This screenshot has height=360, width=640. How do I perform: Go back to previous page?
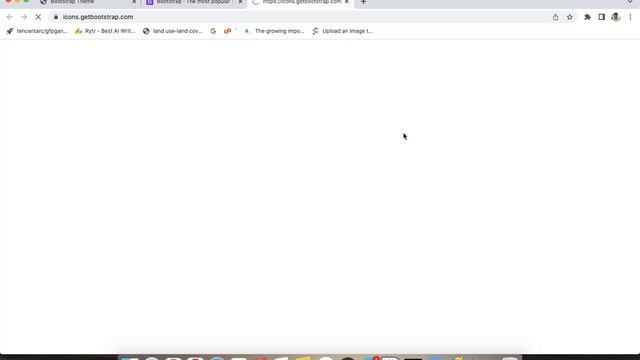point(10,17)
